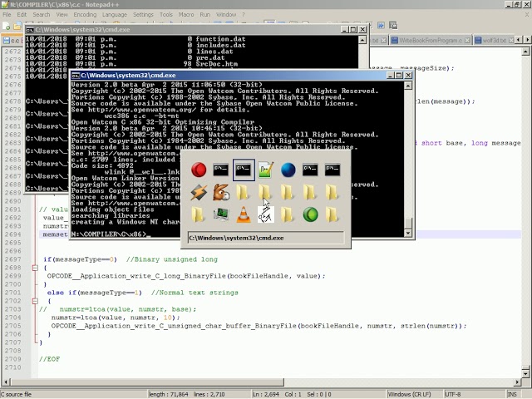This screenshot has width=532, height=399.
Task: Click the New file toolbar icon in Notepad++
Action: pyautogui.click(x=6, y=26)
